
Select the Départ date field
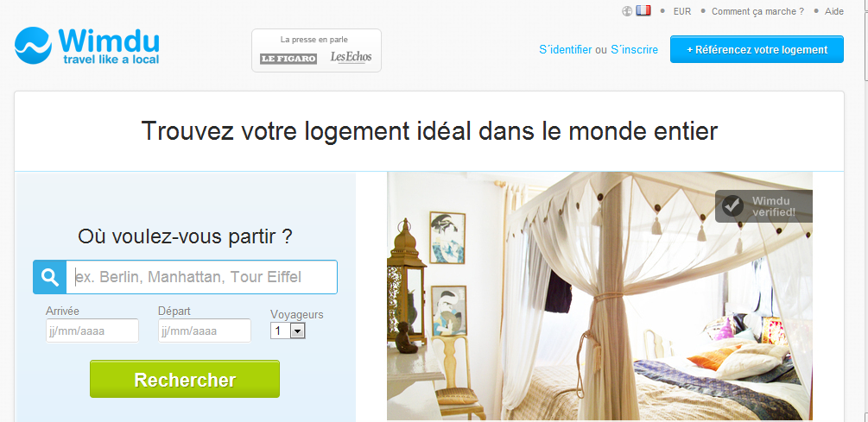(x=205, y=331)
